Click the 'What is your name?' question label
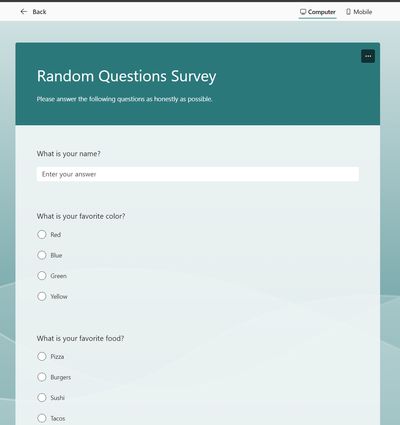This screenshot has width=400, height=425. [x=68, y=154]
